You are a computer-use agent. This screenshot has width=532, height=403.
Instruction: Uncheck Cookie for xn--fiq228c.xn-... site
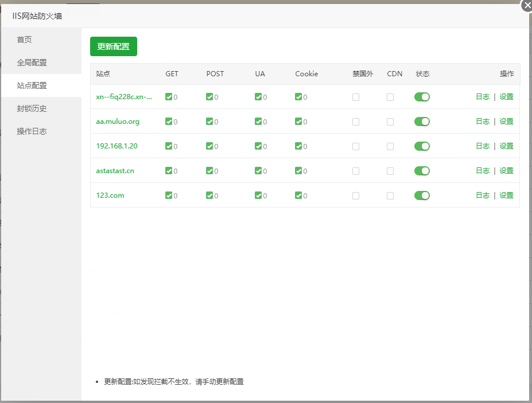[298, 97]
